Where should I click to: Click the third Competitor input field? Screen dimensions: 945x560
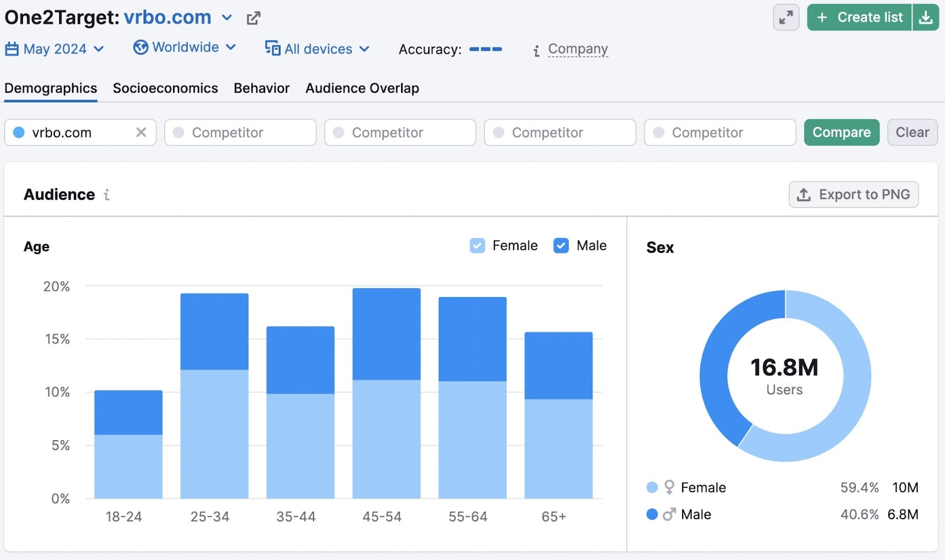pos(561,132)
